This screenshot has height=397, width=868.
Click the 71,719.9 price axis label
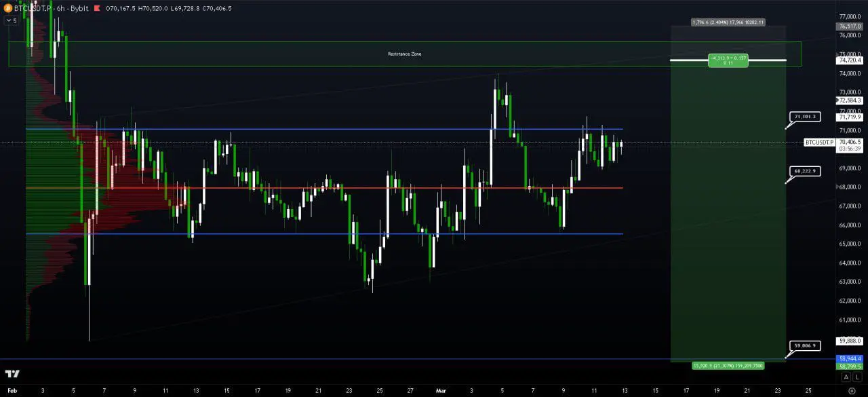850,117
